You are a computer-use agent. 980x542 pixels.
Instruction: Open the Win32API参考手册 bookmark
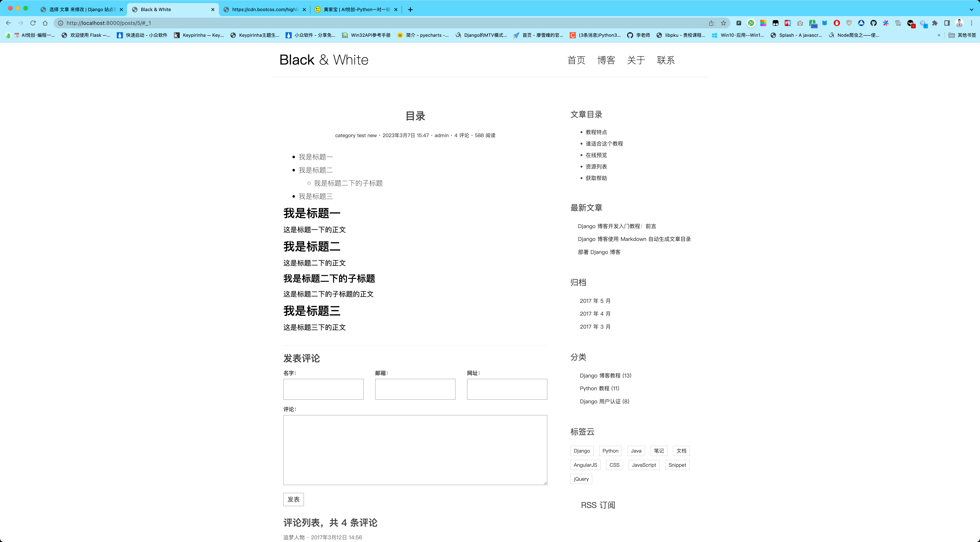point(366,35)
